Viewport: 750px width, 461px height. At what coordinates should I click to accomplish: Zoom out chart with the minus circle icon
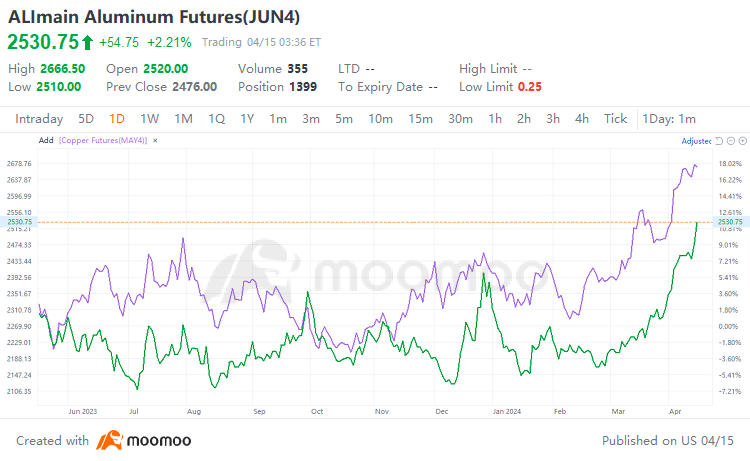tap(731, 141)
